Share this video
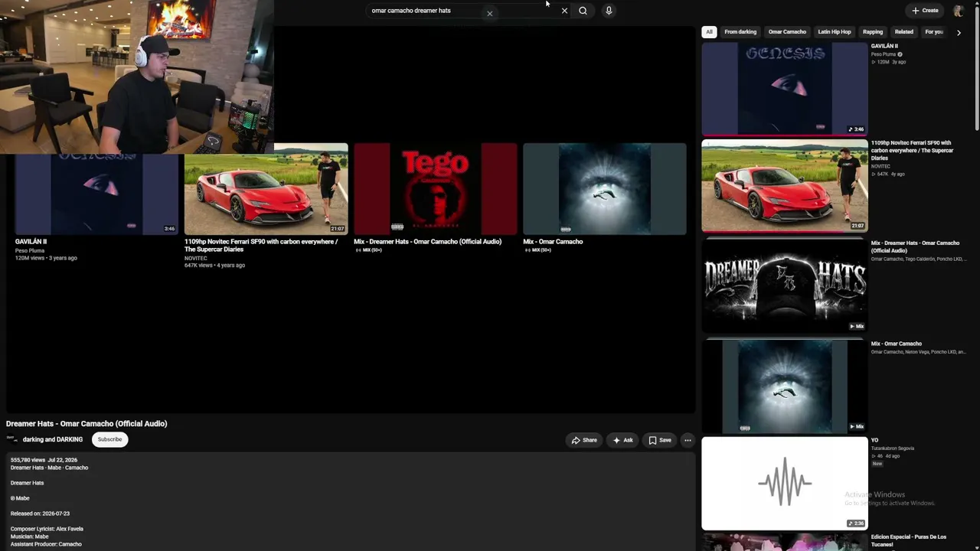The width and height of the screenshot is (980, 551). [584, 440]
